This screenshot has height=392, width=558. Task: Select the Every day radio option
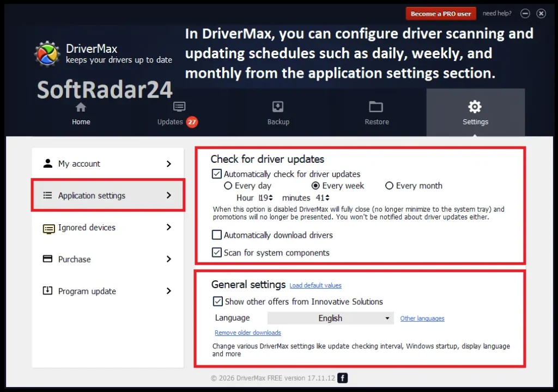click(228, 186)
